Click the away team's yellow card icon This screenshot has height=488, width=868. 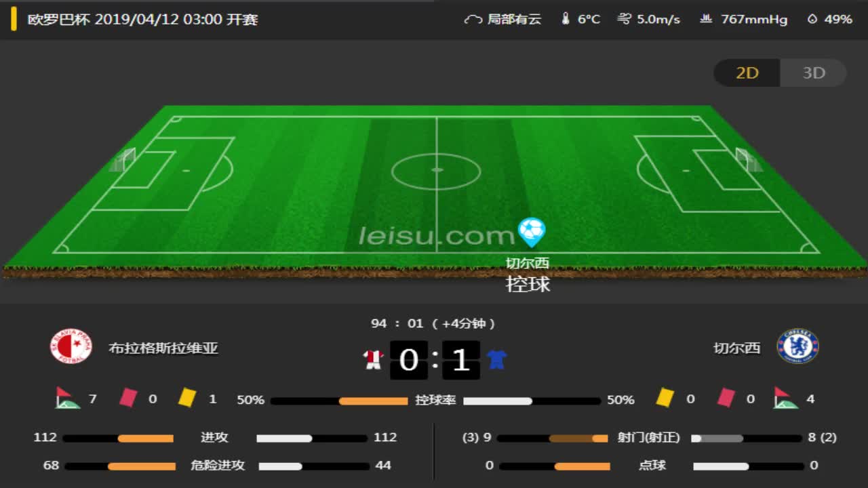click(665, 398)
